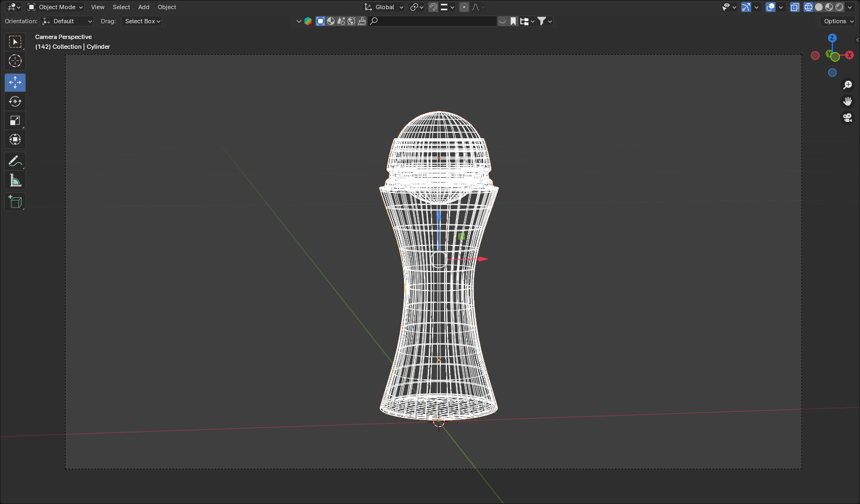Click the zoom magnifier viewport icon
The height and width of the screenshot is (504, 860).
tap(848, 85)
